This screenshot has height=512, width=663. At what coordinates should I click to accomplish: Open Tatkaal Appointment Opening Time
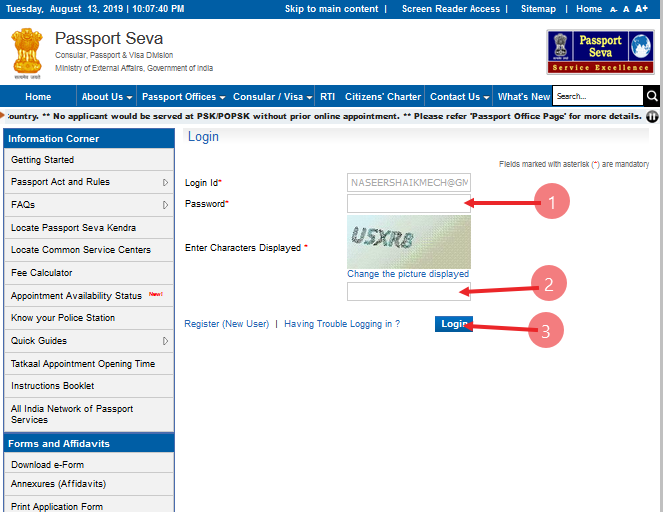89,364
